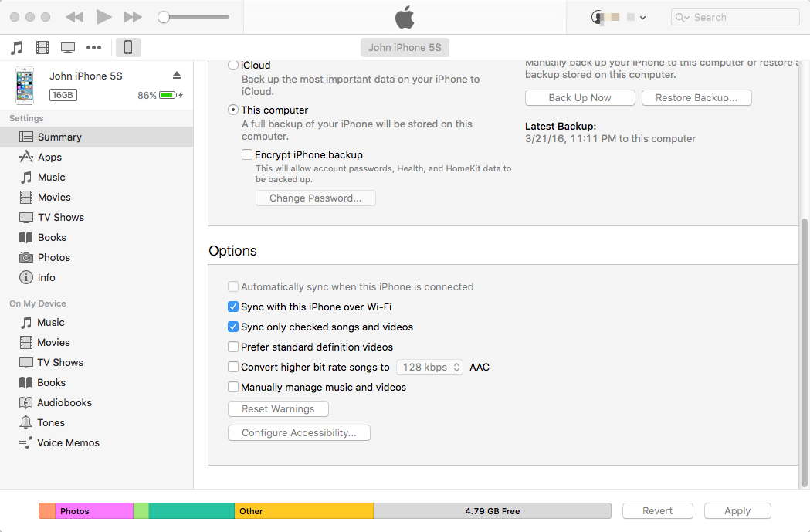The image size is (810, 532).
Task: Adjust the volume slider knob
Action: tap(164, 17)
